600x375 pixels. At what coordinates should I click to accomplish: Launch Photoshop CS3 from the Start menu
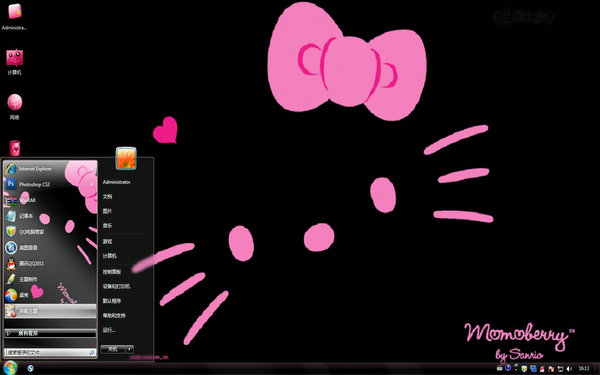click(x=50, y=184)
